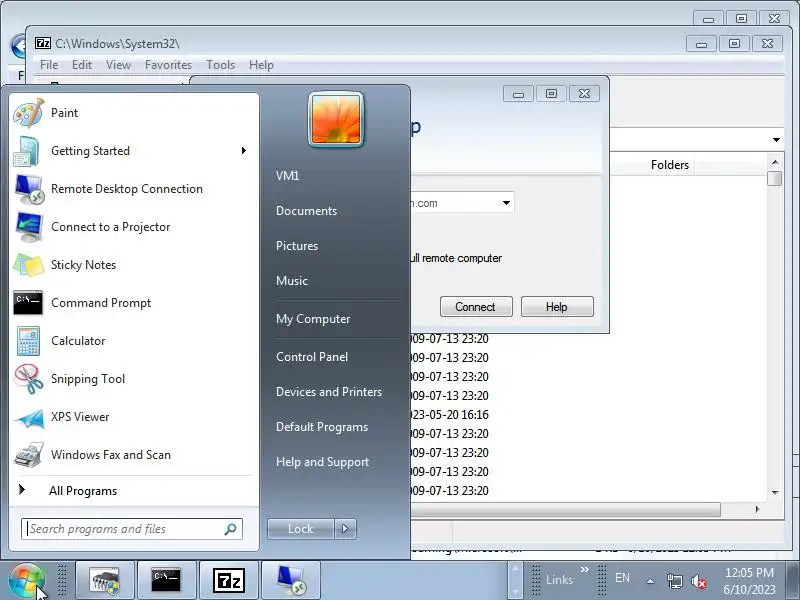
Task: Click the 7-Zip title bar icon
Action: [x=43, y=43]
